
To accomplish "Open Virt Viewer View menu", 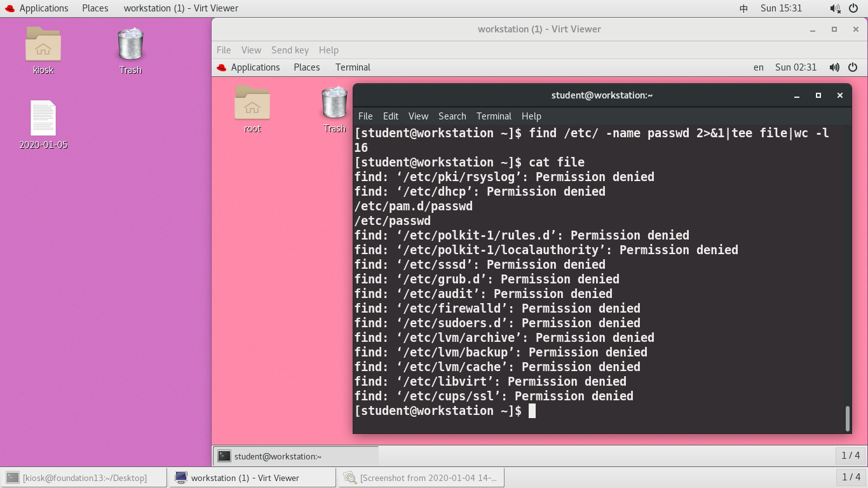I will point(251,50).
